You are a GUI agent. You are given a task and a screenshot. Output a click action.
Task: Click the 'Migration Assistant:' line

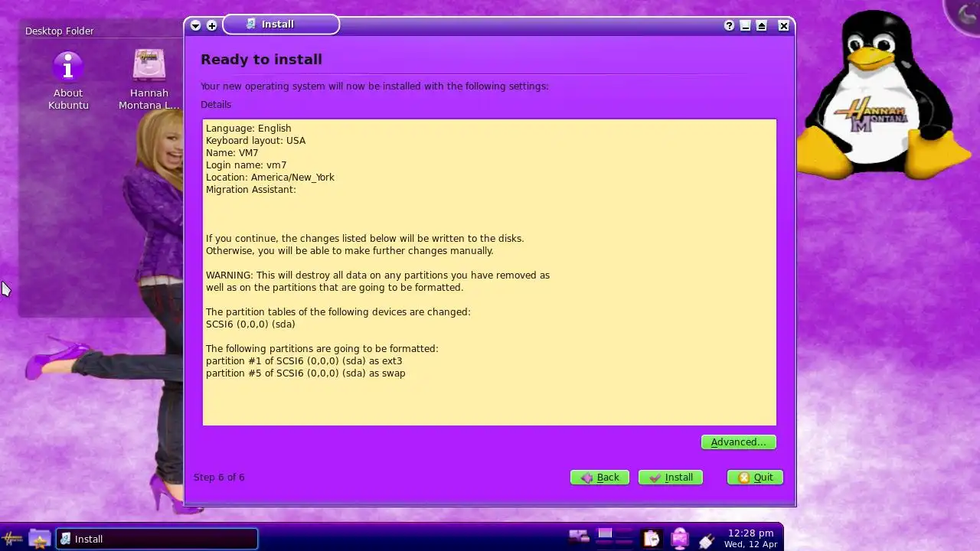[x=250, y=189]
